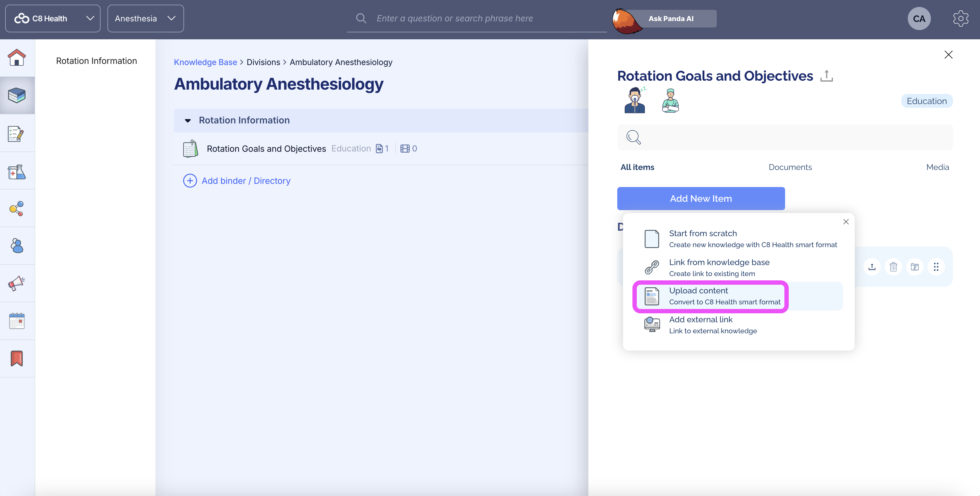Open the Knowledge Base breadcrumb link
The width and height of the screenshot is (980, 496).
[205, 62]
